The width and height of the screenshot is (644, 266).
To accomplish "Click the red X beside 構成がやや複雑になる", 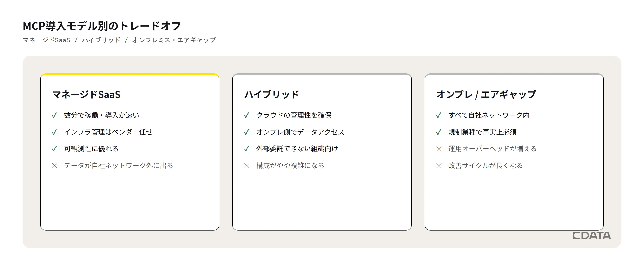I will pyautogui.click(x=247, y=166).
